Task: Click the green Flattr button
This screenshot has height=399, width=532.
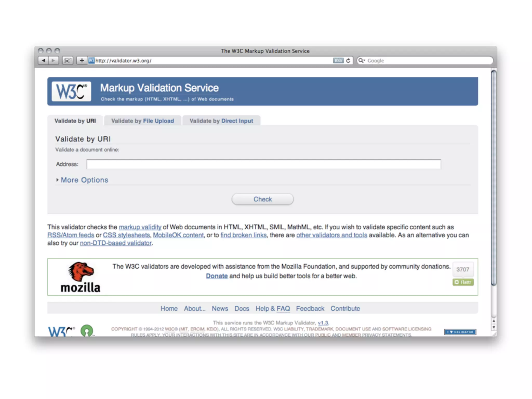Action: [463, 282]
